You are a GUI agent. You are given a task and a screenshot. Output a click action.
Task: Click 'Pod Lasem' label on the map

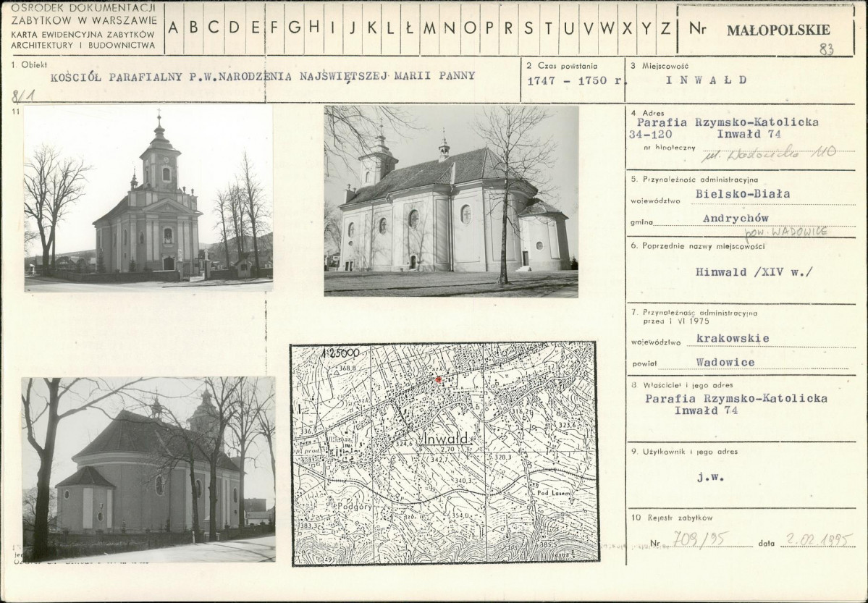[x=553, y=492]
